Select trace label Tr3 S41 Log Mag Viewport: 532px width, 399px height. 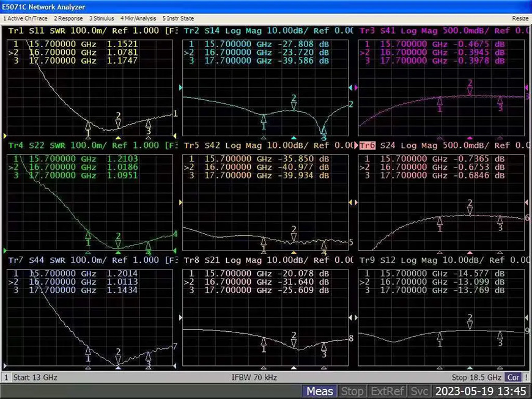tap(399, 31)
